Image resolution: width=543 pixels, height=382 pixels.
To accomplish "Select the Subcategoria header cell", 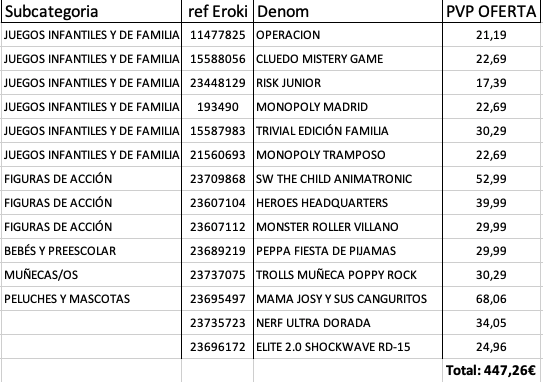I will (91, 11).
